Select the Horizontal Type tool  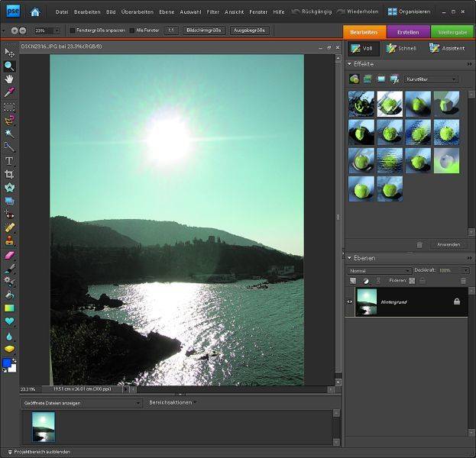(9, 161)
